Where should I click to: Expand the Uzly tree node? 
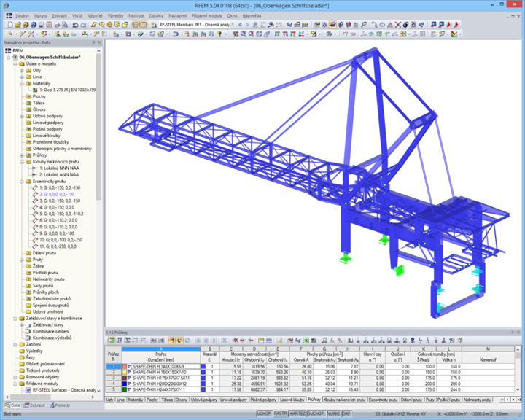22,70
